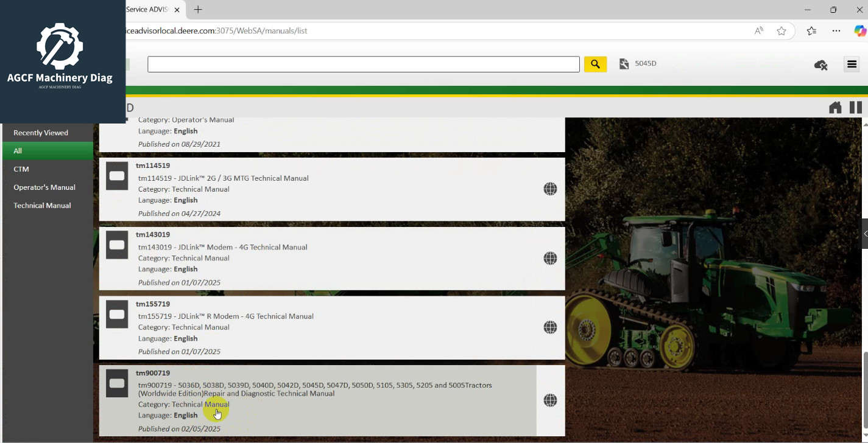
Task: Open the hamburger menu
Action: pos(852,64)
